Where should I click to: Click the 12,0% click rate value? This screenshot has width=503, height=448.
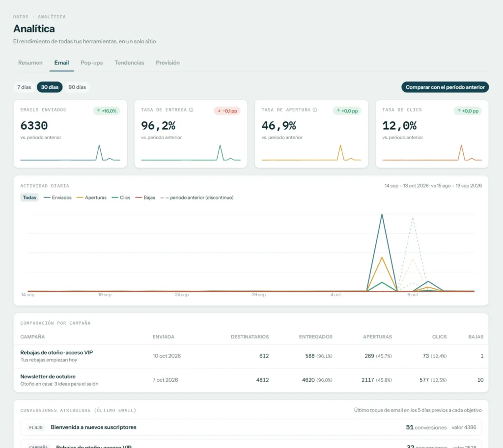click(x=399, y=125)
